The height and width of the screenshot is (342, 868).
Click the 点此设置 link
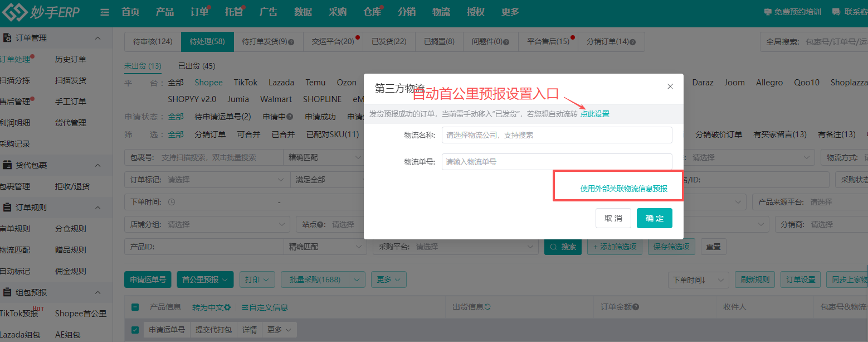(x=594, y=114)
